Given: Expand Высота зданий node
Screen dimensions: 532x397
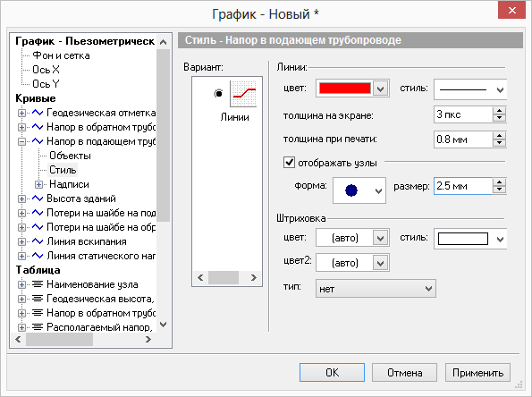Looking at the screenshot, I should tap(21, 198).
